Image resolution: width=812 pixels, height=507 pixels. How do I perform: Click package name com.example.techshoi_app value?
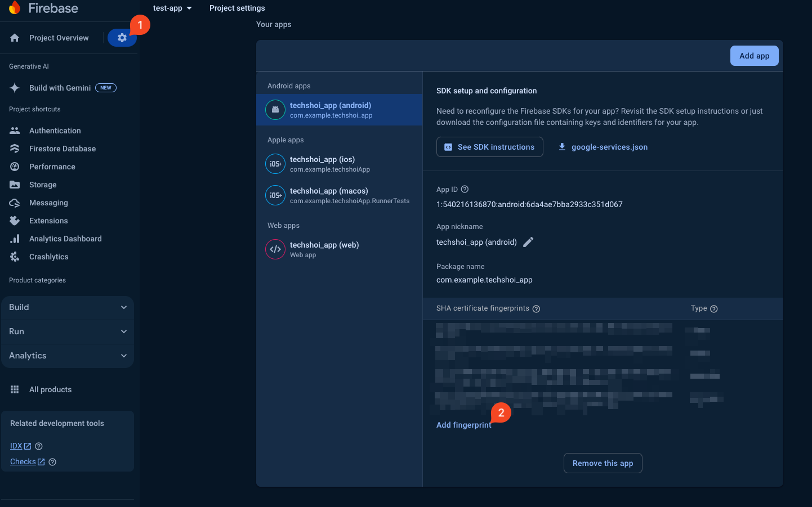click(x=484, y=280)
